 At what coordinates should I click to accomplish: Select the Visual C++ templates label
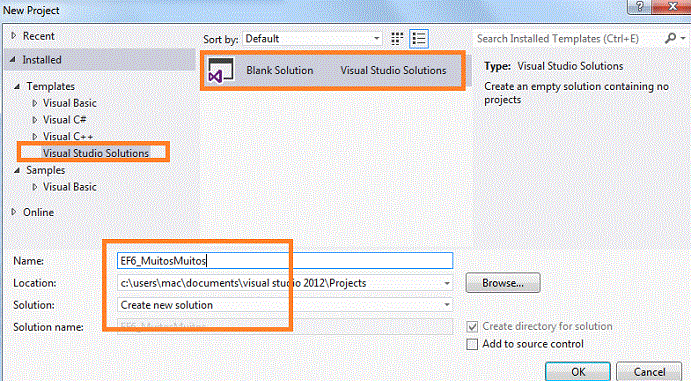(x=68, y=137)
